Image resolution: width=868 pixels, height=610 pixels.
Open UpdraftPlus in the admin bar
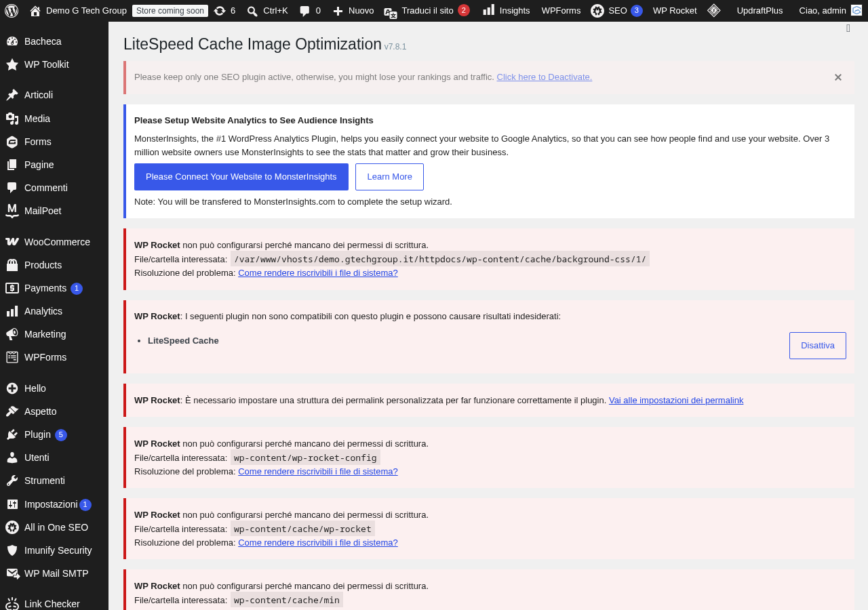(x=759, y=11)
